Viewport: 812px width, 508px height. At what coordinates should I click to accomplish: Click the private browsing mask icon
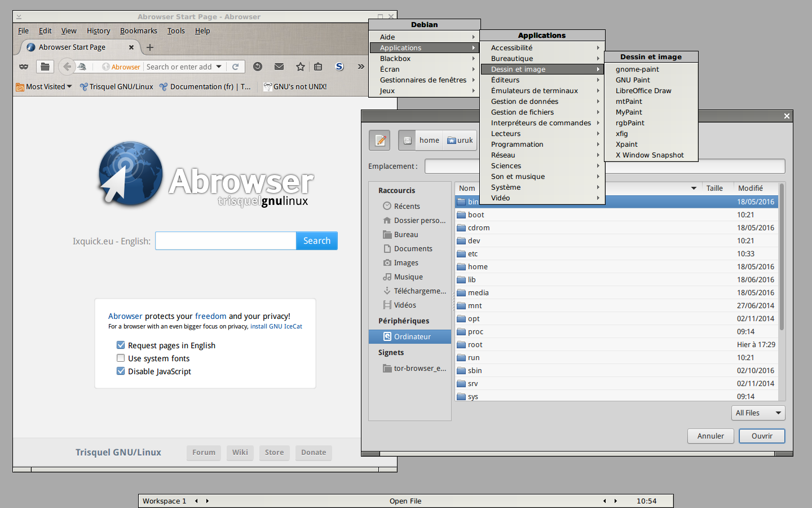pos(24,67)
